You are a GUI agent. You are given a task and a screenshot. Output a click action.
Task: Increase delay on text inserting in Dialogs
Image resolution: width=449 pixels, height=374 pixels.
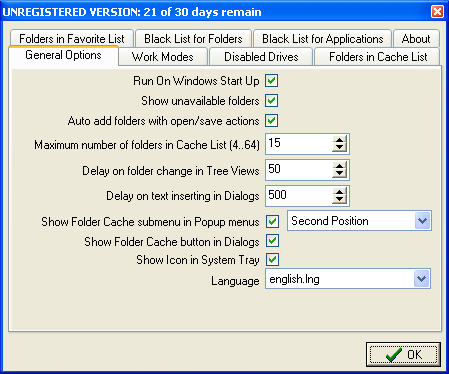(340, 192)
